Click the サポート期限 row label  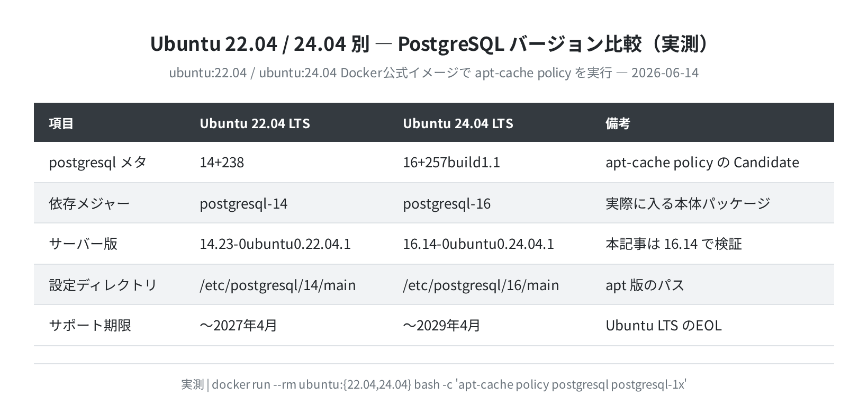(90, 325)
